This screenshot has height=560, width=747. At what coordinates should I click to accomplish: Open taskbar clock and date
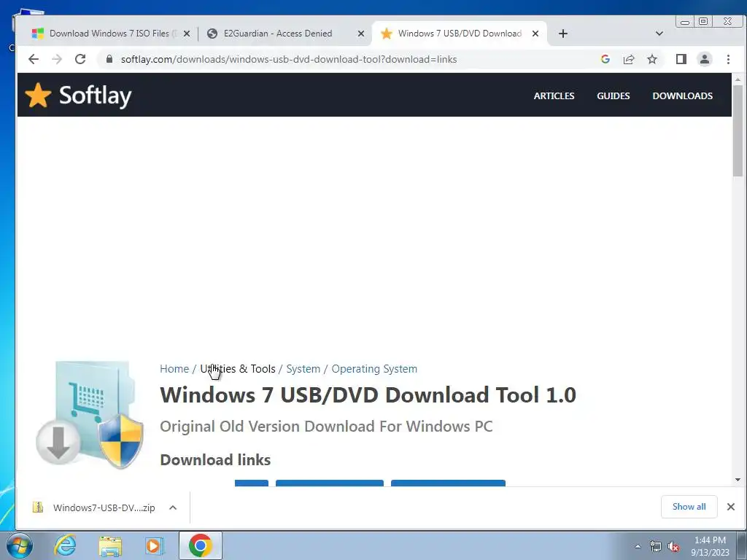[x=710, y=546]
